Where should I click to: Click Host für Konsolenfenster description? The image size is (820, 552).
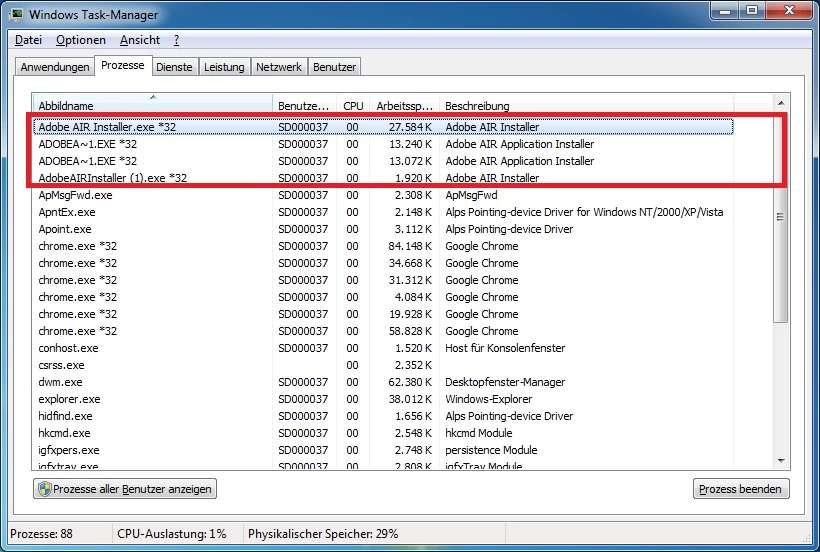click(505, 348)
